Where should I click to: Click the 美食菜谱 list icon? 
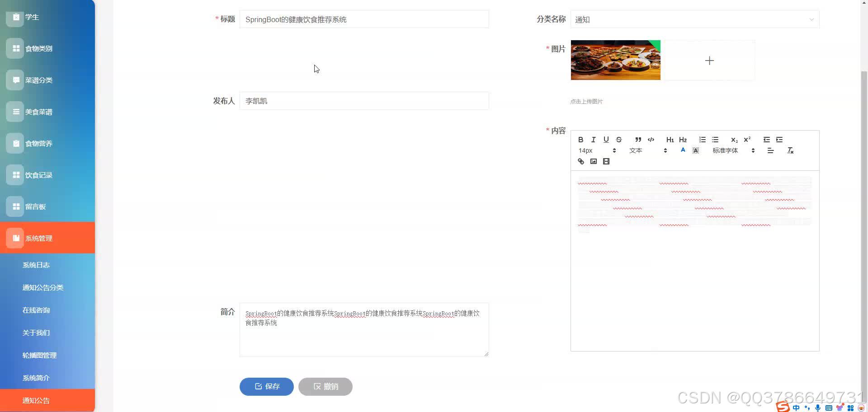click(x=16, y=112)
